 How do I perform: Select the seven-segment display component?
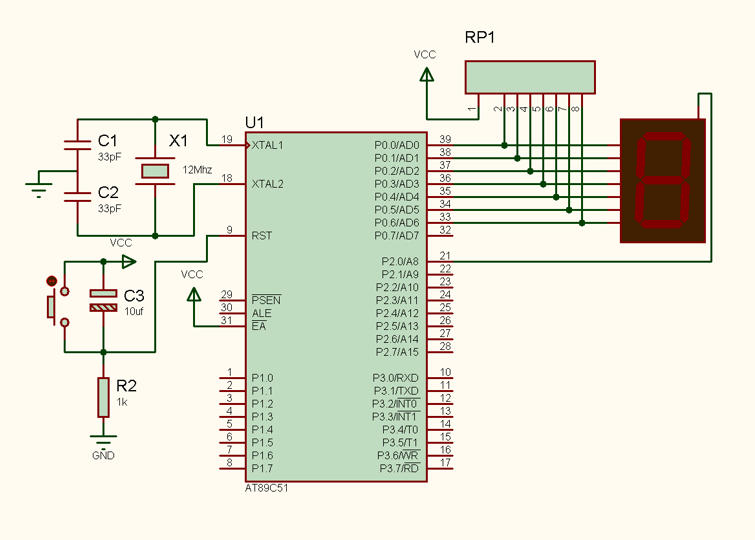pos(663,181)
